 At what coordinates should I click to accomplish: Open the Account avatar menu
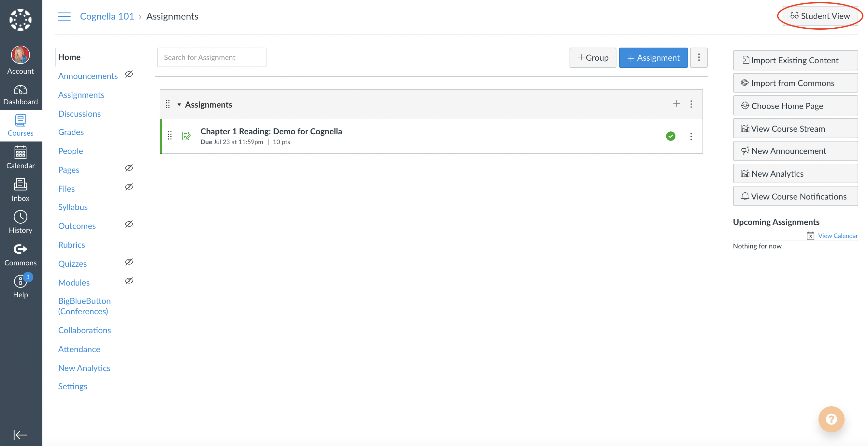click(21, 60)
